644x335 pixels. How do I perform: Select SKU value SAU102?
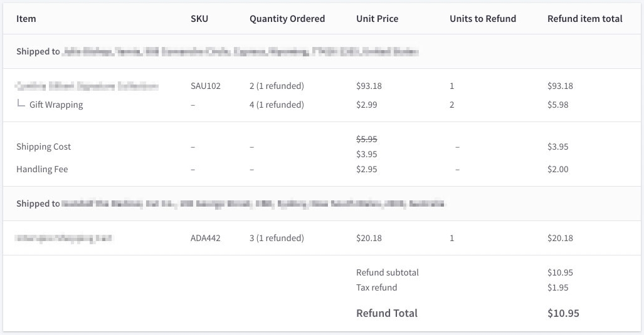point(206,86)
